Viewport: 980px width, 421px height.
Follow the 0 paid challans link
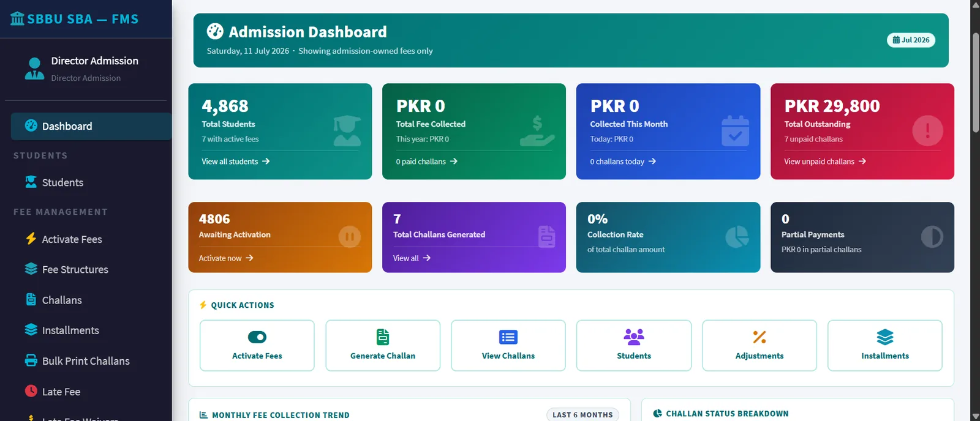point(427,162)
